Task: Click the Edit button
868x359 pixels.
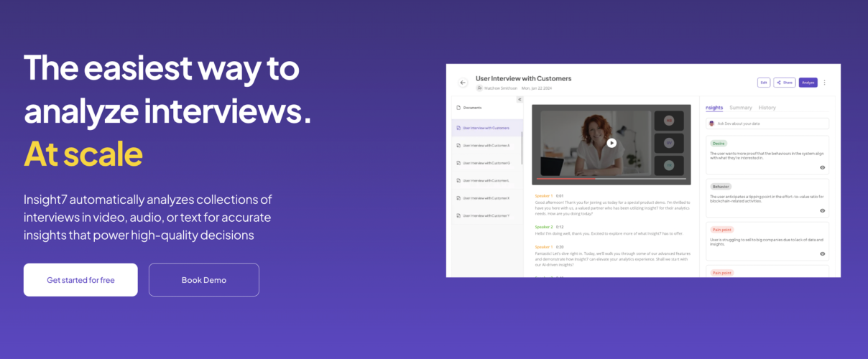Action: [764, 83]
